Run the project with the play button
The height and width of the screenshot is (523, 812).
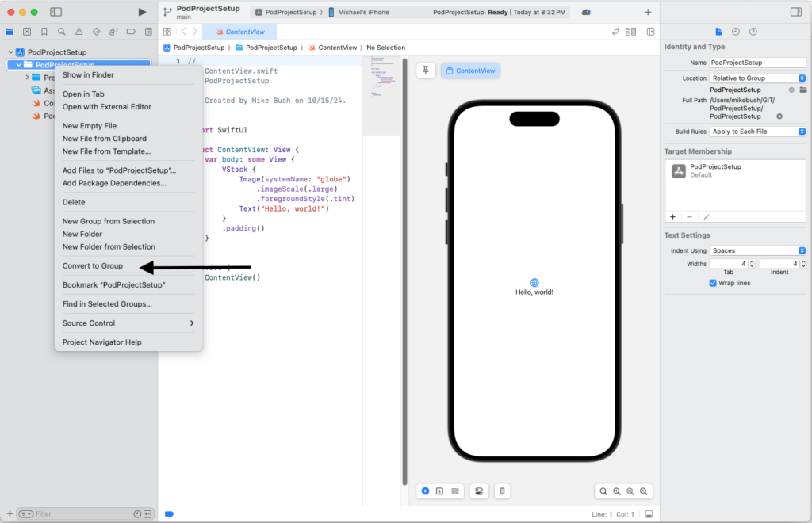(x=142, y=12)
